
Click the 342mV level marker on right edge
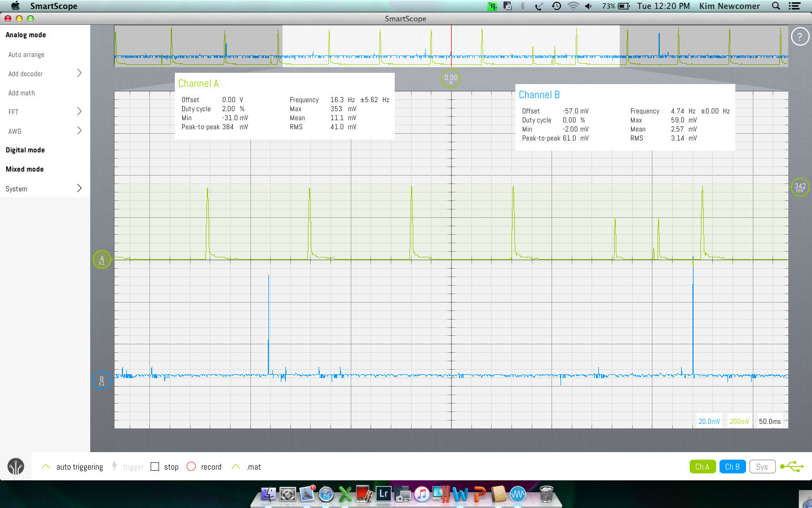click(800, 187)
